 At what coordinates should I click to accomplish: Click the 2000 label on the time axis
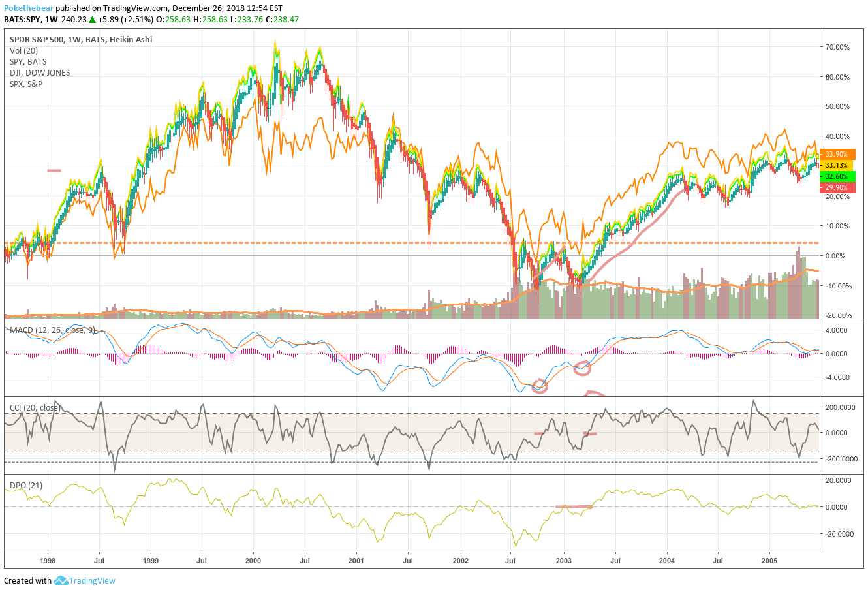coord(253,561)
